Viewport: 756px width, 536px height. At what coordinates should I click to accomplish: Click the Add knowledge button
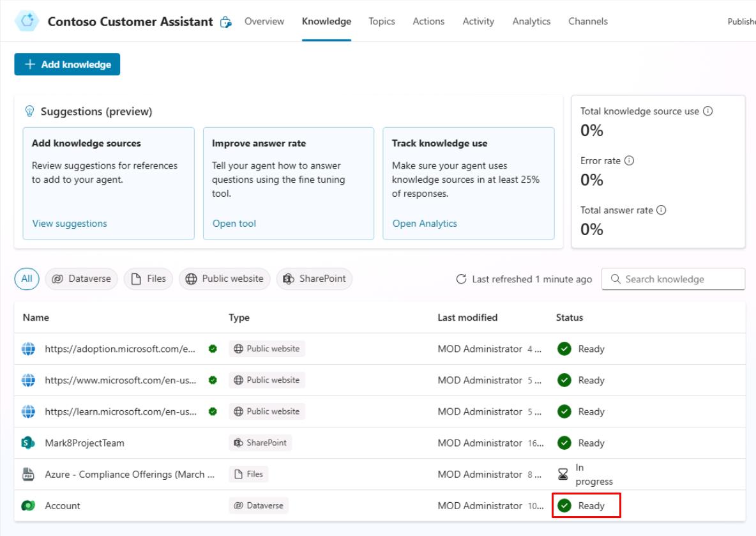pos(67,64)
